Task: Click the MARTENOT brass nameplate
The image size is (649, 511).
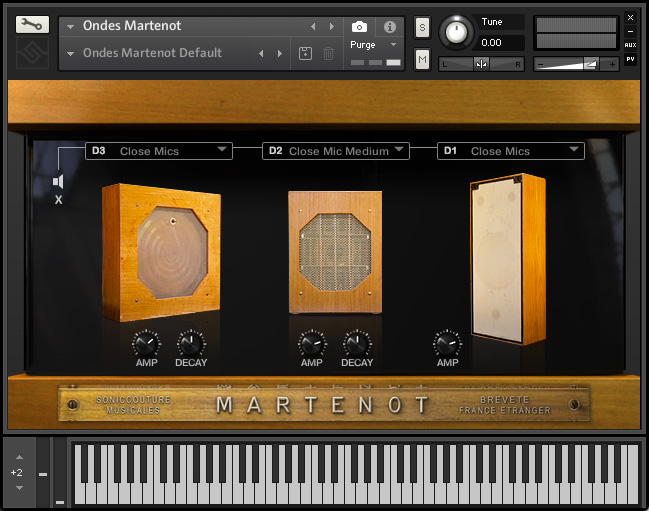Action: point(324,403)
